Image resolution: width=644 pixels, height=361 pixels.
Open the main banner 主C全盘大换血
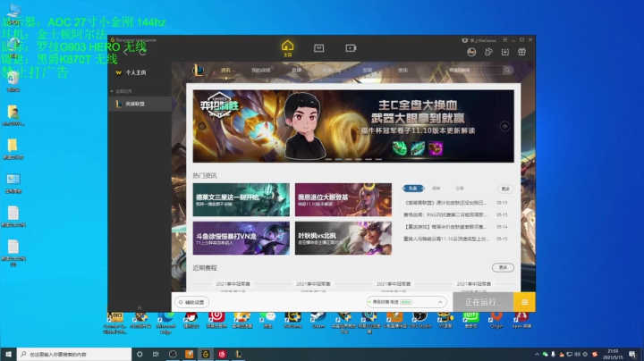tap(353, 126)
